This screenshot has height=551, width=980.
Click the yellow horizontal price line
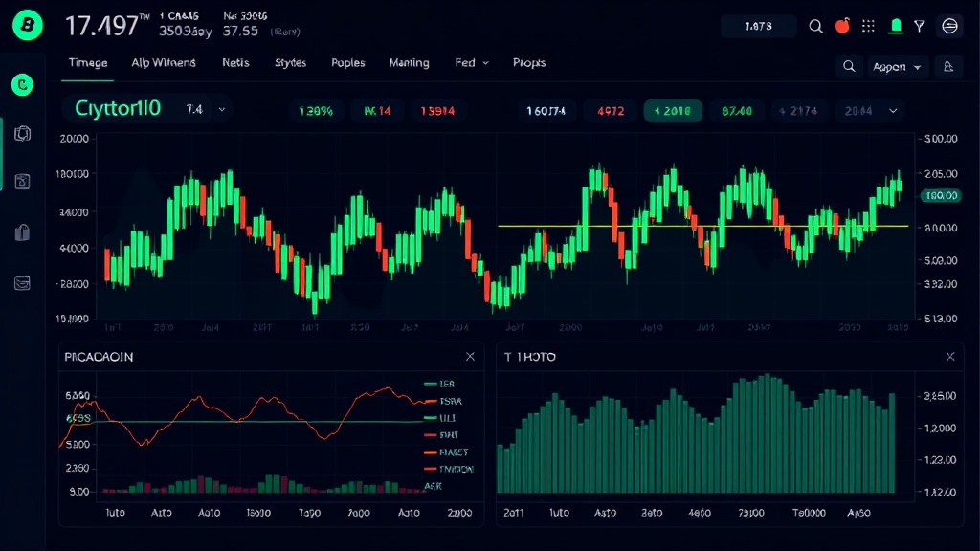tap(702, 226)
